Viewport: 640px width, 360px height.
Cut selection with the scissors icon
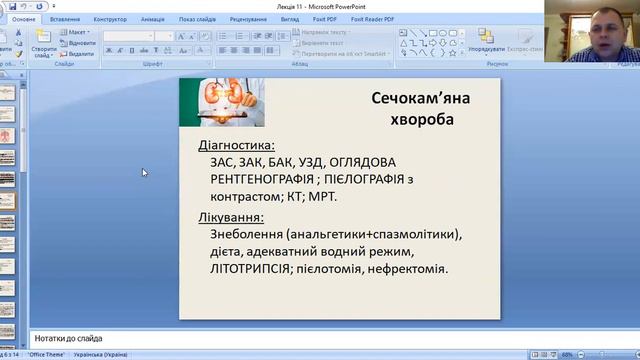point(18,32)
